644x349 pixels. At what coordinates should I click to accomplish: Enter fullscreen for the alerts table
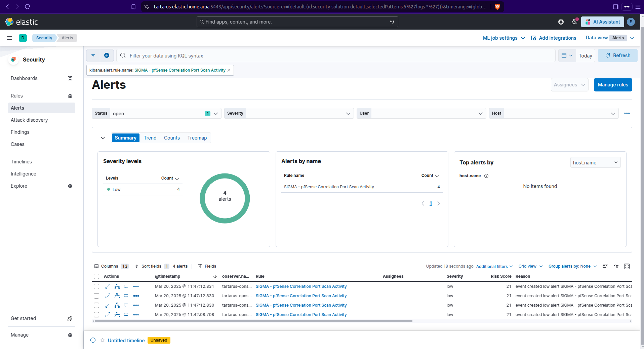(627, 266)
